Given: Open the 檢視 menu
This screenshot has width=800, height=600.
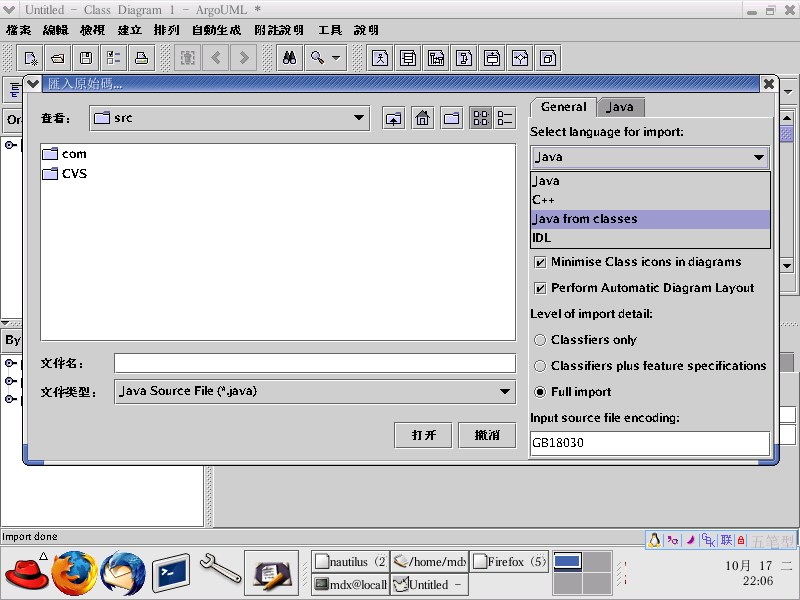Looking at the screenshot, I should [92, 30].
